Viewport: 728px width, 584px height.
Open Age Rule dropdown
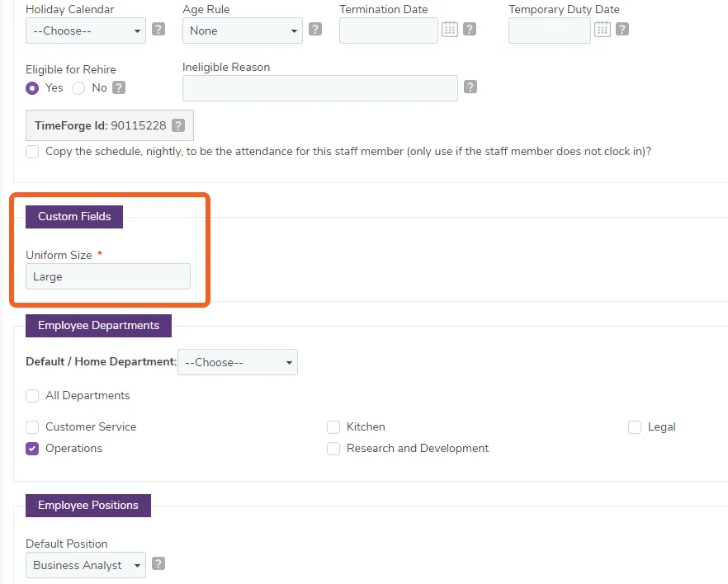[x=243, y=31]
